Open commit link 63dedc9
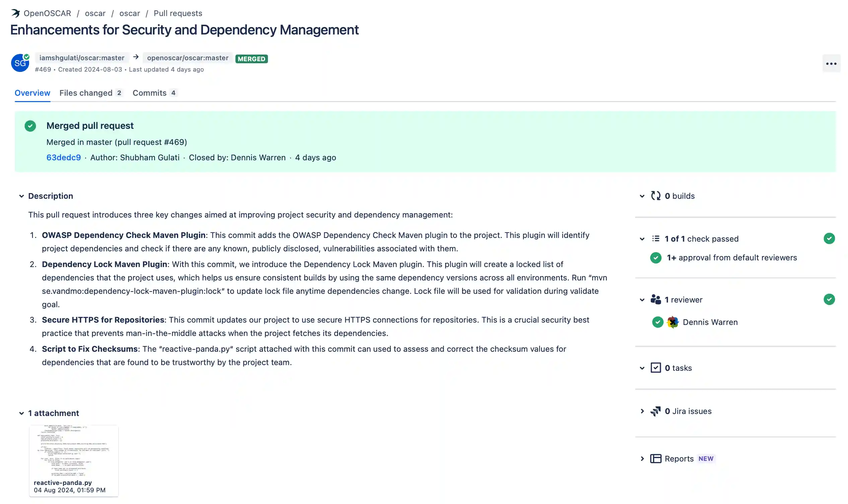Viewport: 848px width, 504px height. [64, 158]
